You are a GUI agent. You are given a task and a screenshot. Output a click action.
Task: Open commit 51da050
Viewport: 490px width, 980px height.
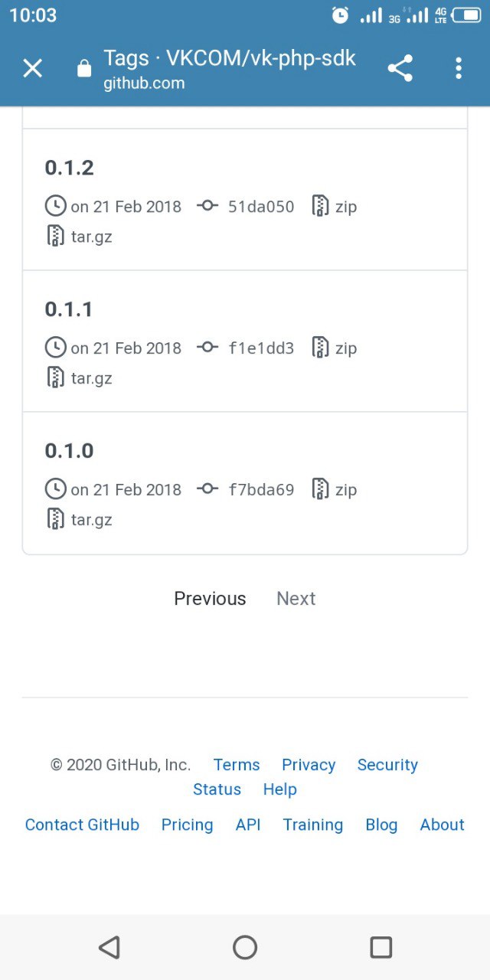[260, 207]
